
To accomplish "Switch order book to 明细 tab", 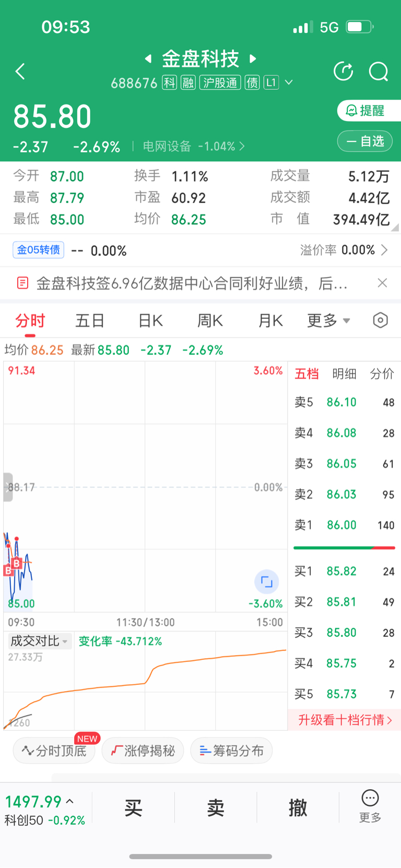I will (345, 374).
